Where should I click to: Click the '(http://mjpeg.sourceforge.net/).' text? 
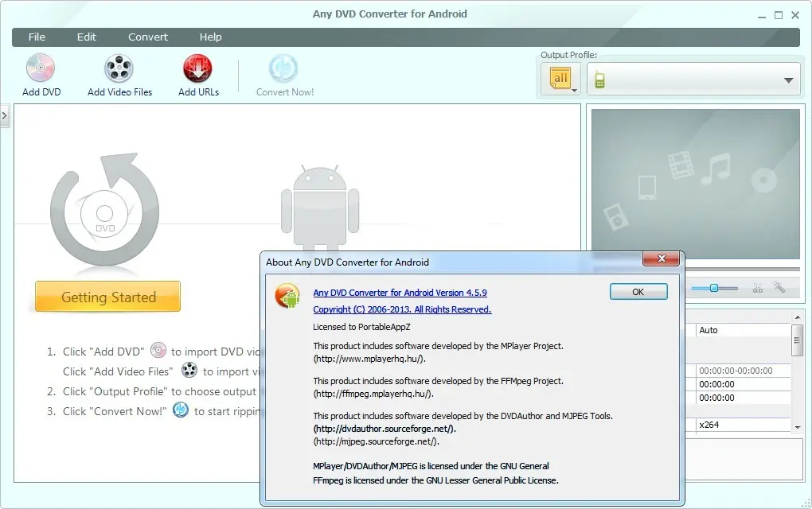376,441
